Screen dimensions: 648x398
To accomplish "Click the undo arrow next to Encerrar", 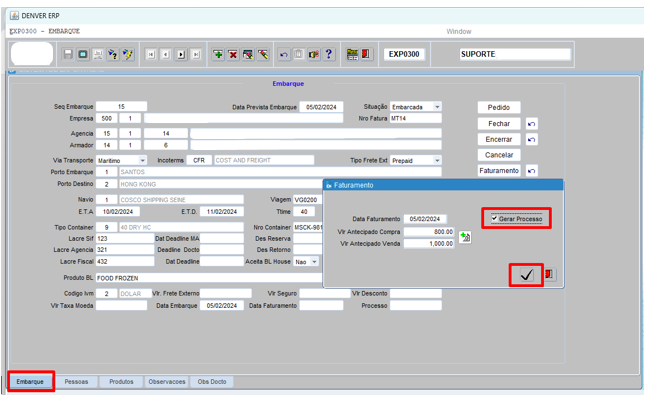I will pyautogui.click(x=531, y=140).
